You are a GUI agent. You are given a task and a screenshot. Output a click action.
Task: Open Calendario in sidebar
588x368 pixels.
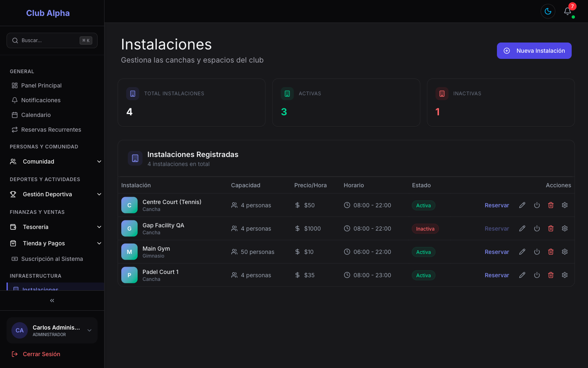click(x=52, y=115)
